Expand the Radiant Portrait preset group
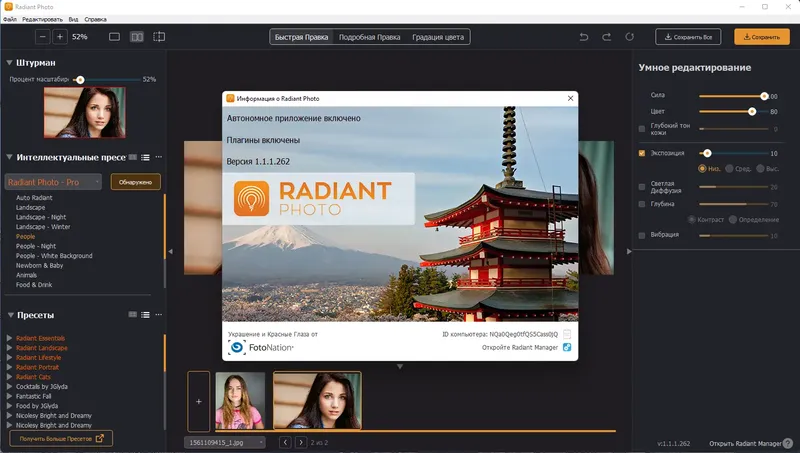This screenshot has height=453, width=800. [x=9, y=367]
